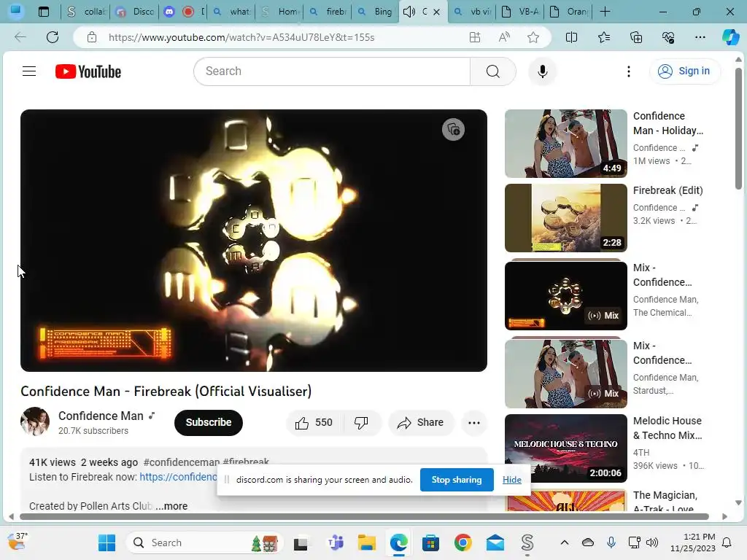Open the Favorites list icon
This screenshot has height=560, width=747.
pos(603,37)
